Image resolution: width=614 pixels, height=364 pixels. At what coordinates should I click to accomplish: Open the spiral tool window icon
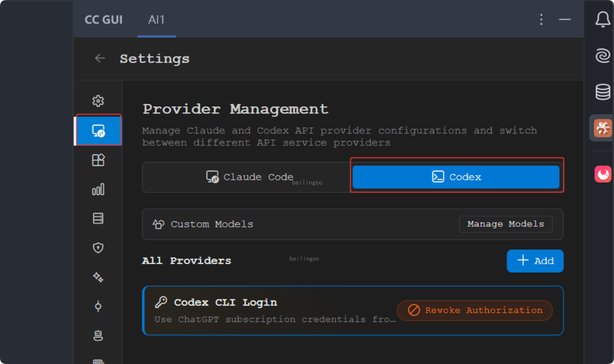[x=603, y=56]
